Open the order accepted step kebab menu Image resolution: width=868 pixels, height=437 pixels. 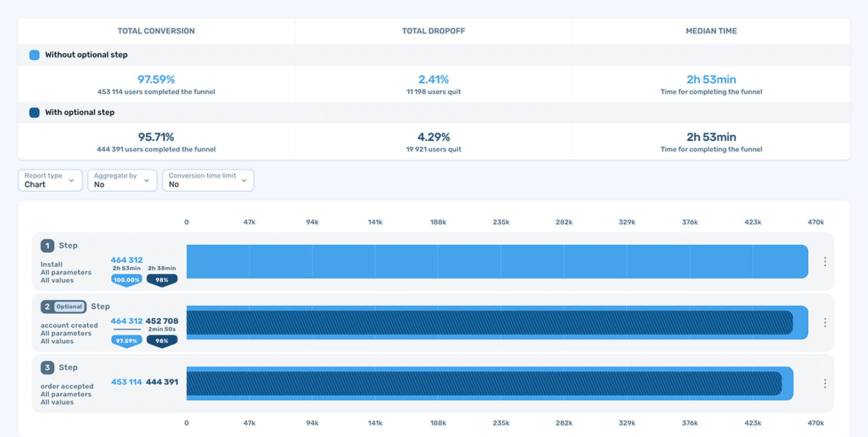click(x=825, y=383)
